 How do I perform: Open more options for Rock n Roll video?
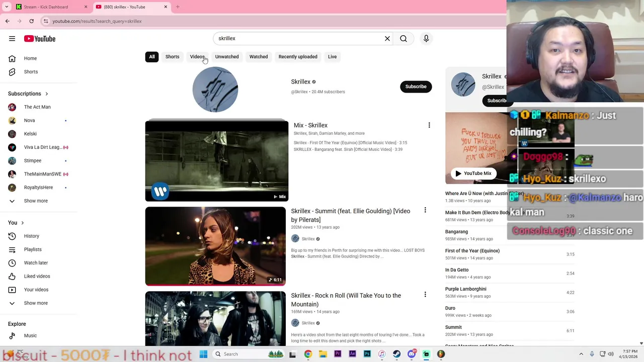(x=425, y=295)
